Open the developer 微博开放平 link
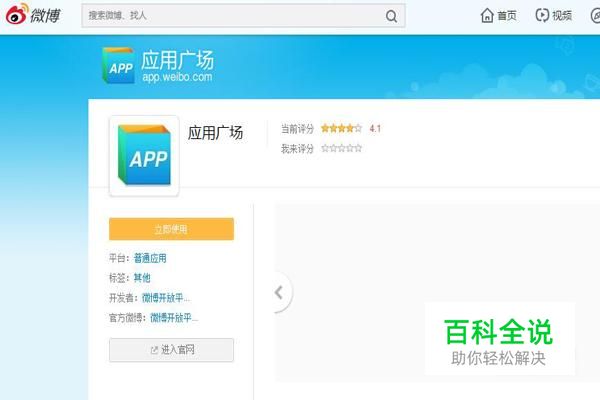 tap(166, 298)
